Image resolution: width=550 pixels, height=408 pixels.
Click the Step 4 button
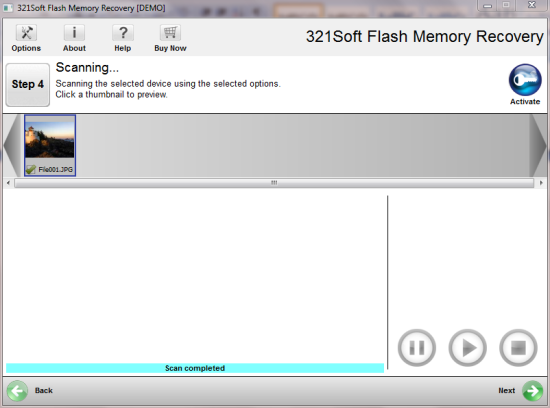point(28,85)
